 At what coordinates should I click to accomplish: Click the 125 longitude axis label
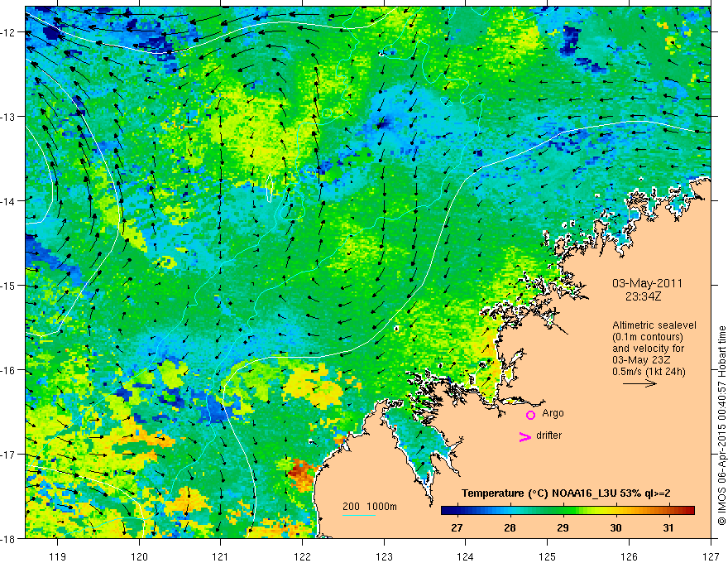click(x=548, y=556)
